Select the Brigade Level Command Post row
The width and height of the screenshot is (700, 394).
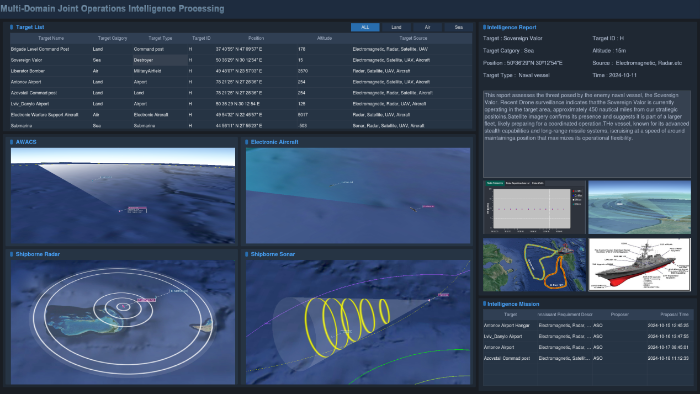coord(241,49)
